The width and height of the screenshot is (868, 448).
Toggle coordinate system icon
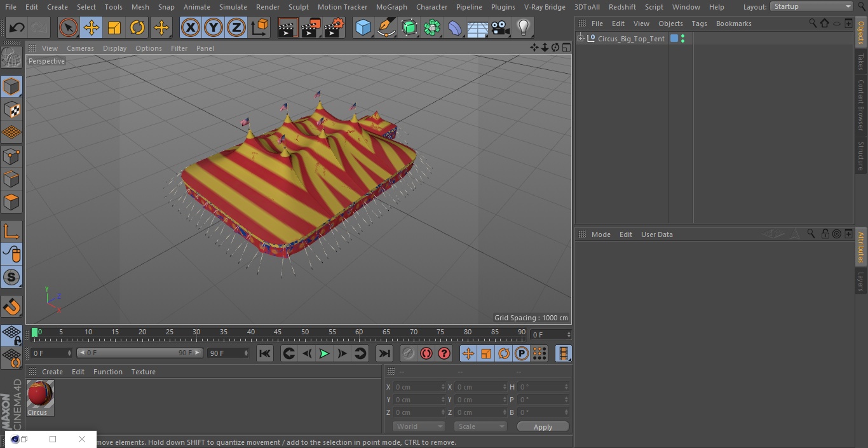260,28
